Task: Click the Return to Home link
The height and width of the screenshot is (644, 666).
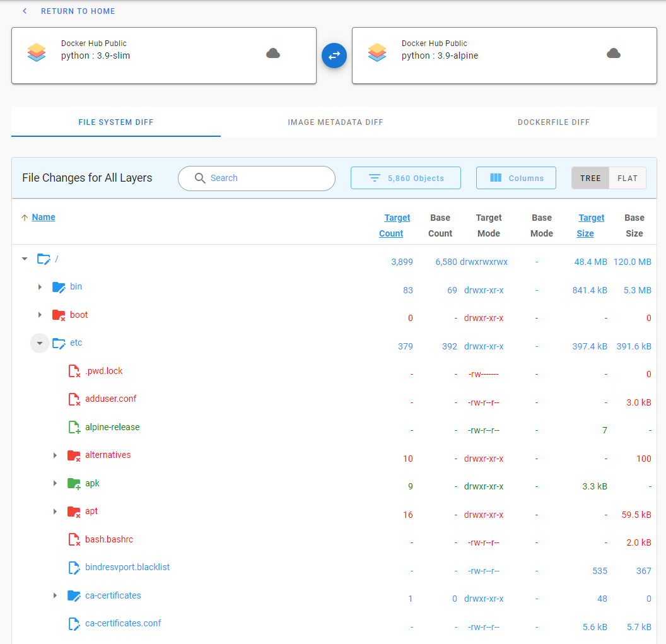Action: tap(78, 11)
